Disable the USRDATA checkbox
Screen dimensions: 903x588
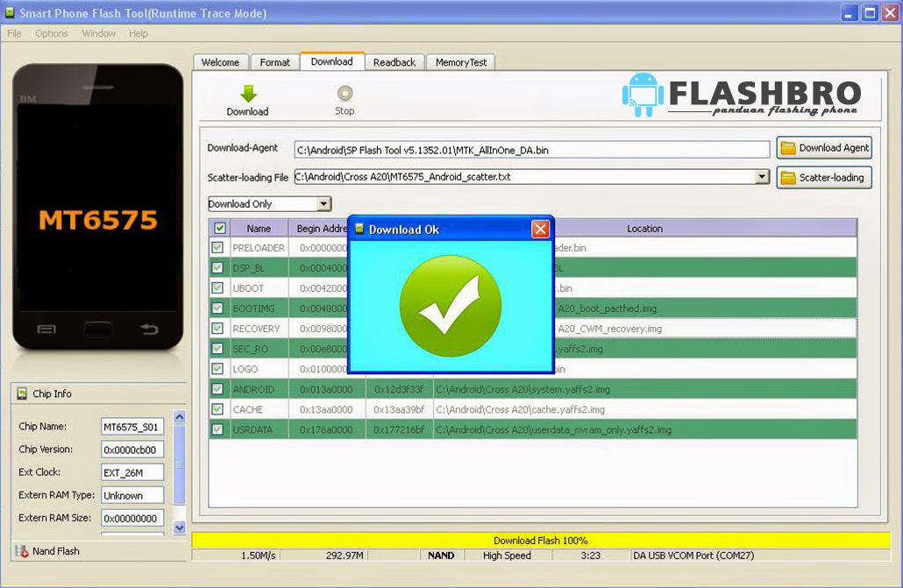(x=217, y=429)
